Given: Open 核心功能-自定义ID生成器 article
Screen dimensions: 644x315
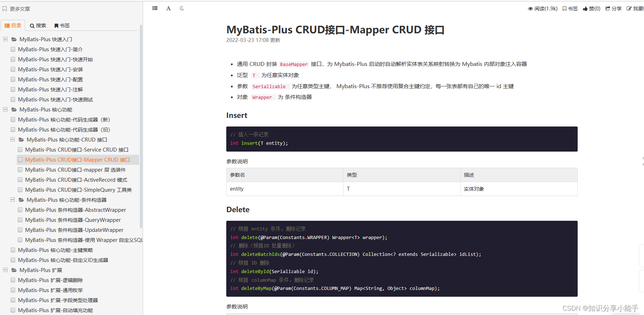Looking at the screenshot, I should (x=63, y=260).
